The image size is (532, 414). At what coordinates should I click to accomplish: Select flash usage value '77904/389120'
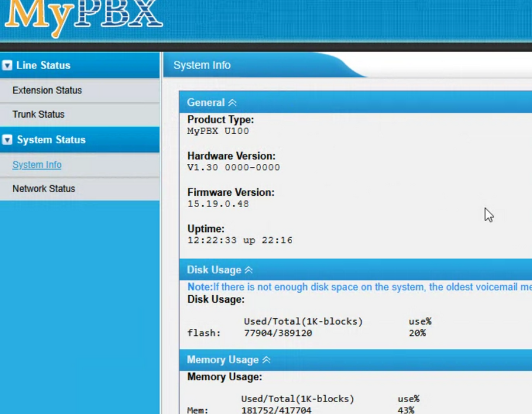[278, 333]
